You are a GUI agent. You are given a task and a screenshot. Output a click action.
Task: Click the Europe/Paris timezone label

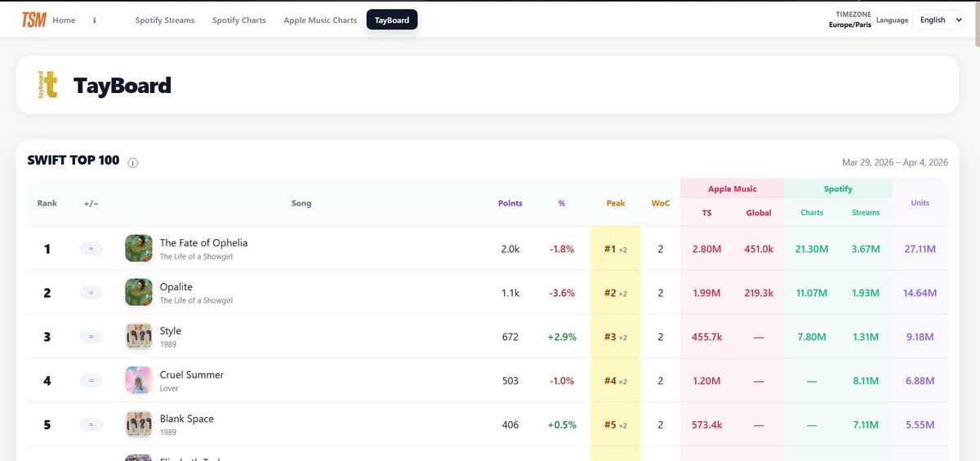849,24
